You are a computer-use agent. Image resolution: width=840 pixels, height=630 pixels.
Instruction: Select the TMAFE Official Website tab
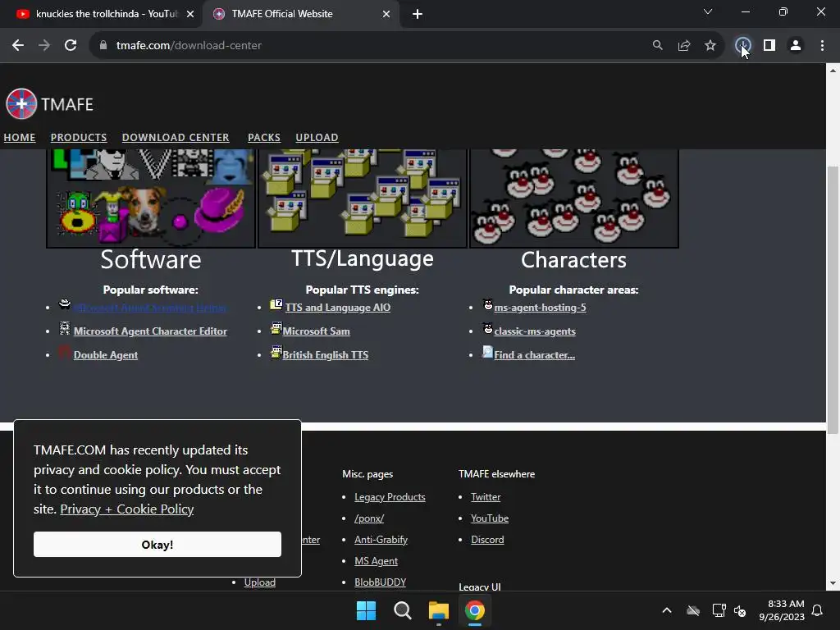tap(300, 14)
